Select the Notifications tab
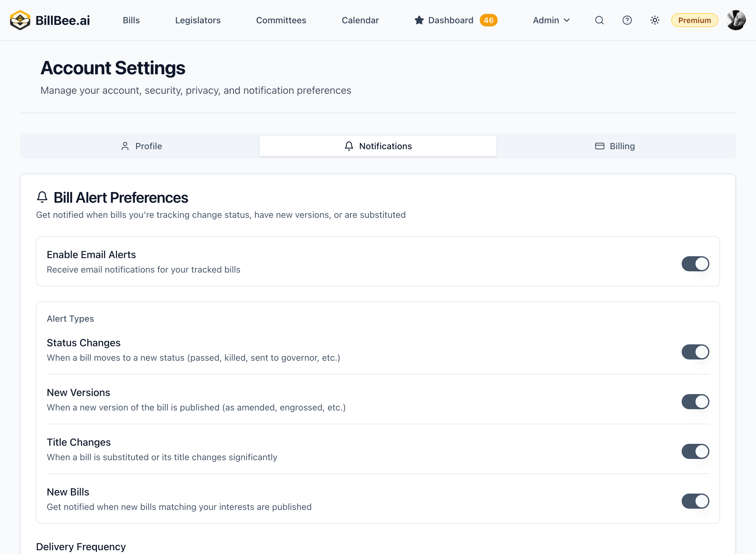Screen dimensions: 756x554 tap(378, 146)
